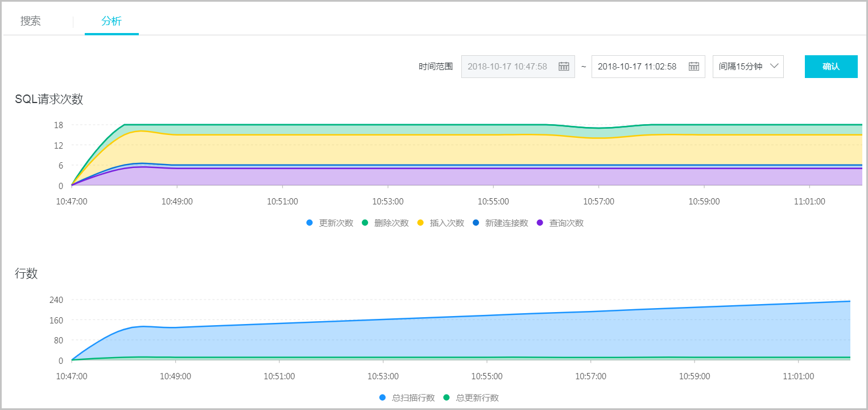Switch to the 搜索 tab
Image resolution: width=868 pixels, height=410 pixels.
point(31,21)
